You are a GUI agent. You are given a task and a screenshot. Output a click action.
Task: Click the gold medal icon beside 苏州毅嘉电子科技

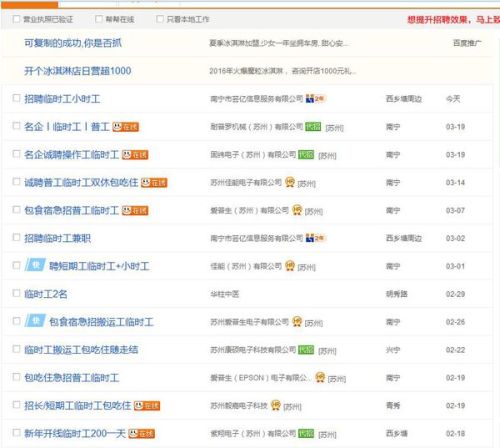click(276, 405)
